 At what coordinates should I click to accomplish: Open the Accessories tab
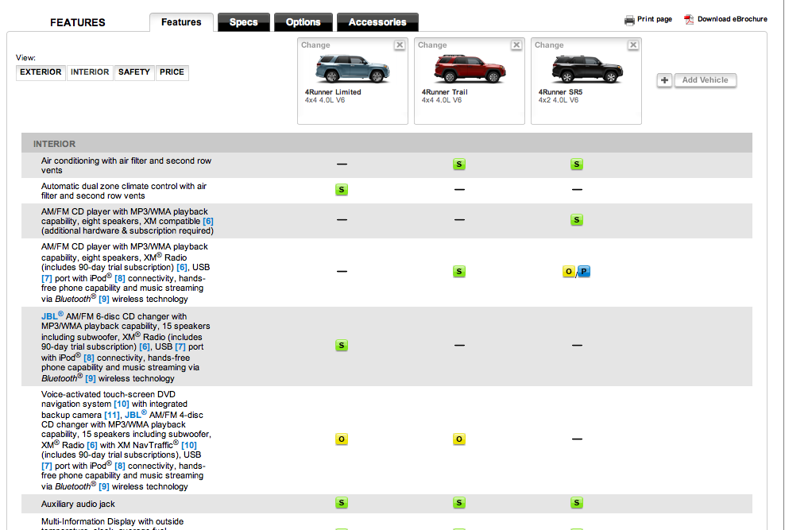pyautogui.click(x=377, y=22)
